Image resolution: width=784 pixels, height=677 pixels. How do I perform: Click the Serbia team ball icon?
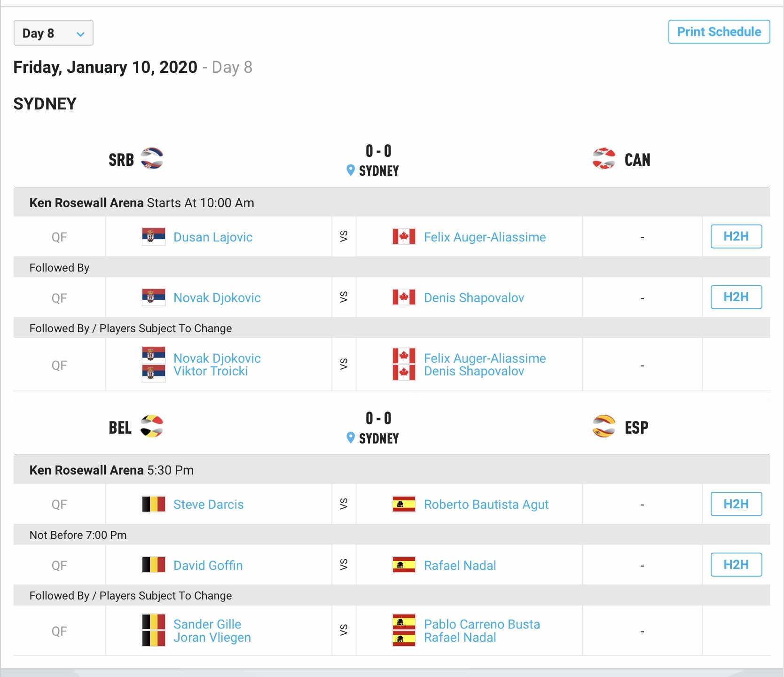click(152, 159)
